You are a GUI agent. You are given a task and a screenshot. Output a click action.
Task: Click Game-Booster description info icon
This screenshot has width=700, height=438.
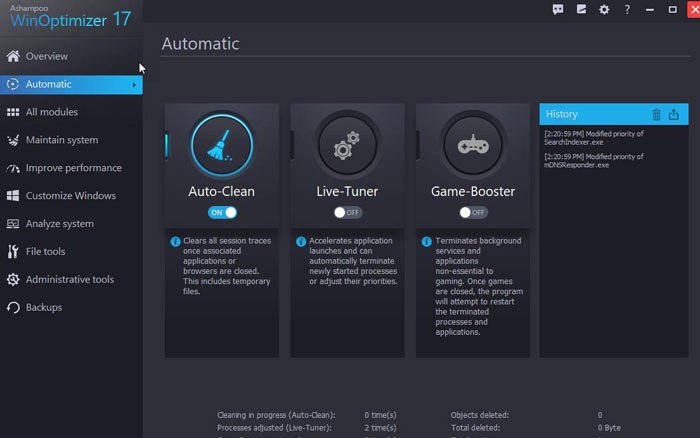click(426, 242)
